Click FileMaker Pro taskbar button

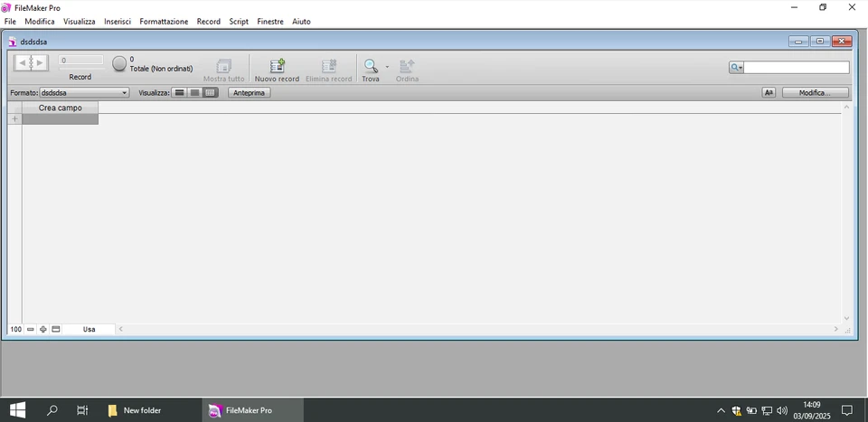[252, 410]
